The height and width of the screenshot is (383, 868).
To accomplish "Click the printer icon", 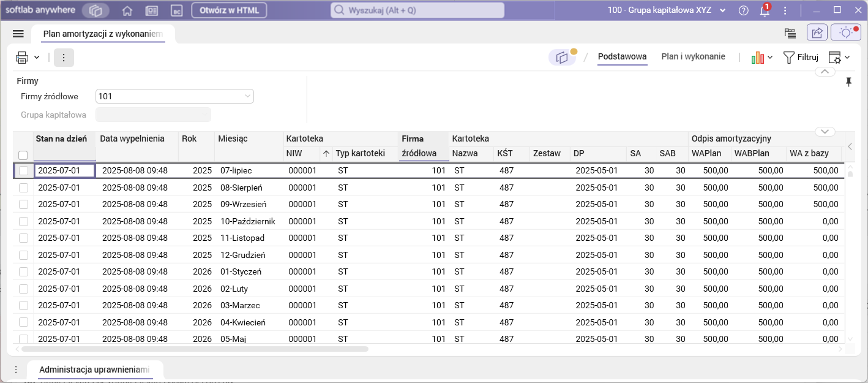I will [x=22, y=58].
